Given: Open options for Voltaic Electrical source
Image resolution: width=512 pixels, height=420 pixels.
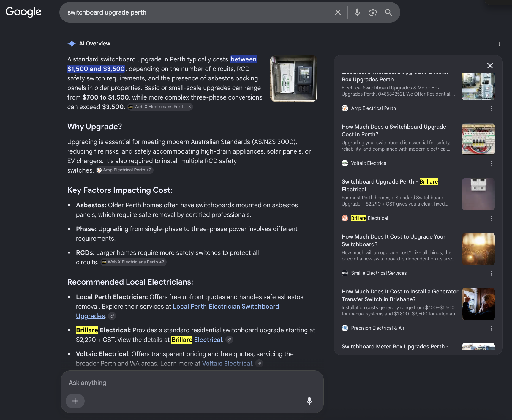Looking at the screenshot, I should click(491, 163).
